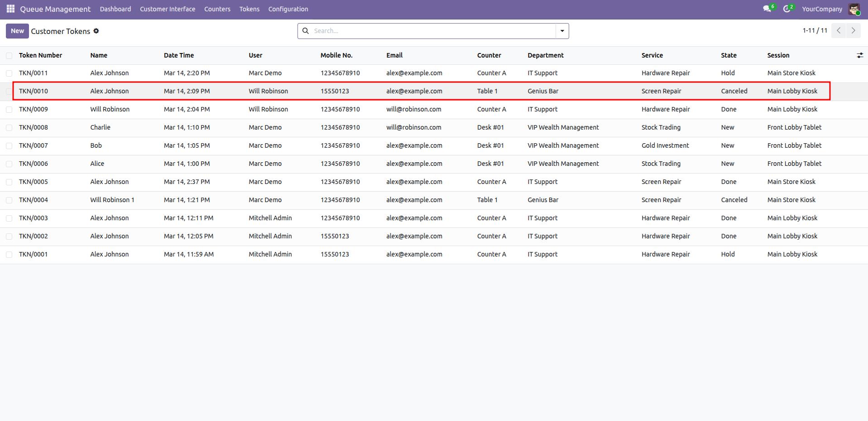The image size is (868, 421).
Task: Open the apps grid menu icon
Action: click(x=10, y=9)
